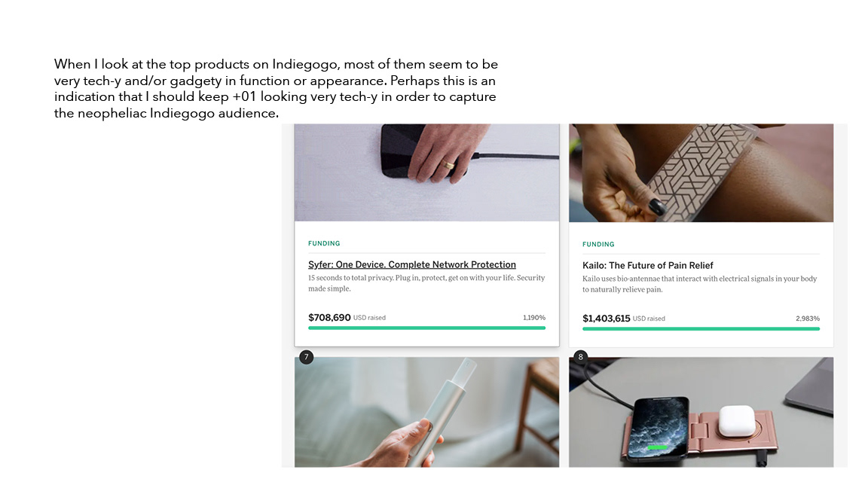Click the Syfer description text about privacy
The width and height of the screenshot is (868, 488).
(x=426, y=283)
